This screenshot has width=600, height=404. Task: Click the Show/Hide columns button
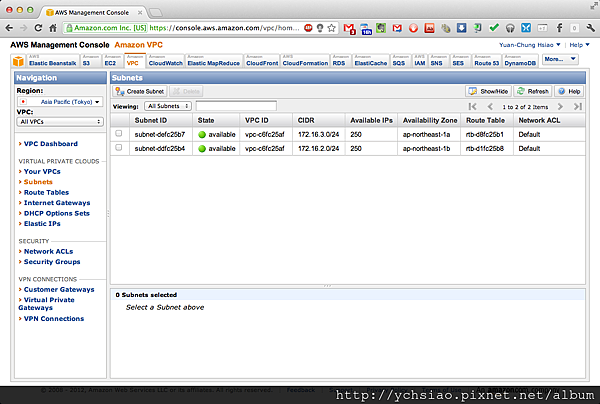pos(488,91)
